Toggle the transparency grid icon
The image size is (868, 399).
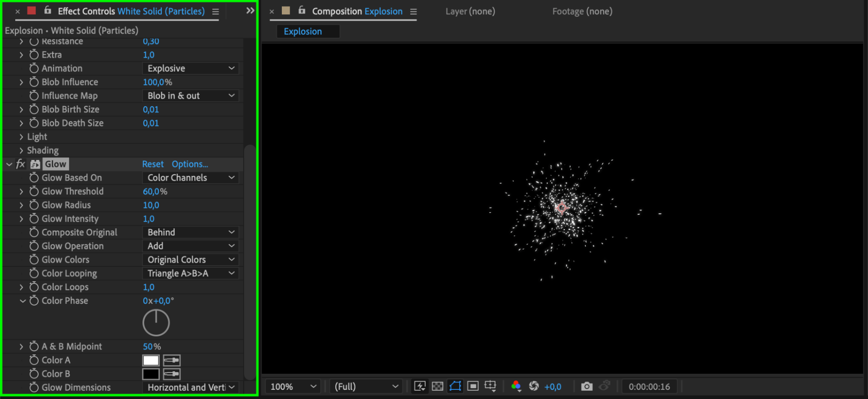(438, 386)
